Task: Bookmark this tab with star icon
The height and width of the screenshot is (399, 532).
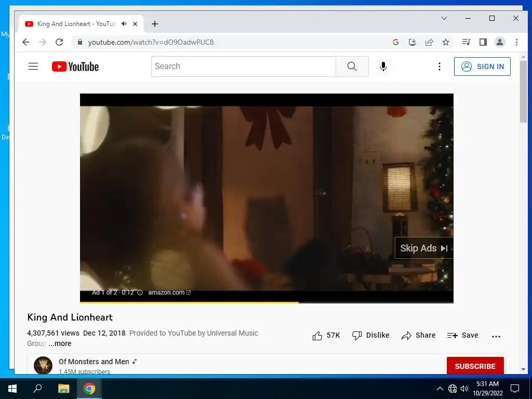Action: (x=446, y=42)
